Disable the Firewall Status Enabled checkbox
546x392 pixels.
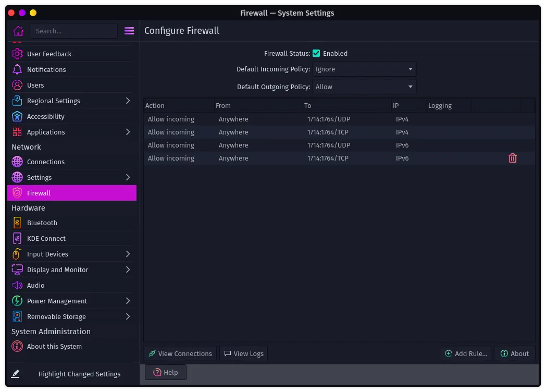pos(316,53)
